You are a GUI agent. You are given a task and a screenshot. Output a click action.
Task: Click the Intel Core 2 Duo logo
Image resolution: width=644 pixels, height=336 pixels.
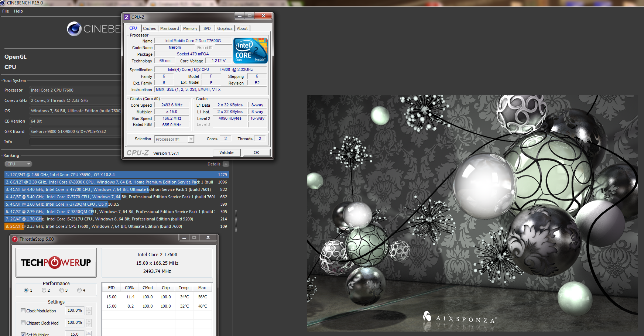coord(250,50)
